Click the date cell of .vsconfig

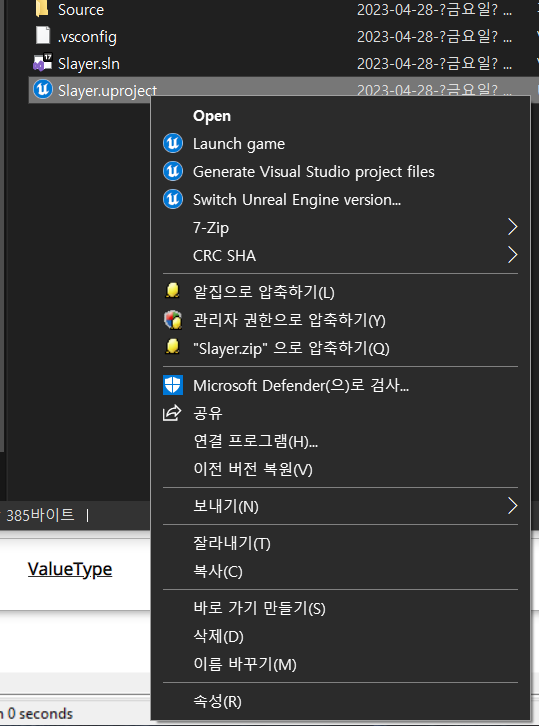[434, 36]
